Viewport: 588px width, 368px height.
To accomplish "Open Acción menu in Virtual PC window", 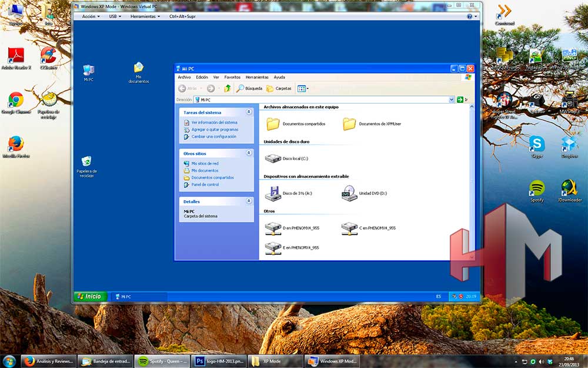I will tap(91, 16).
